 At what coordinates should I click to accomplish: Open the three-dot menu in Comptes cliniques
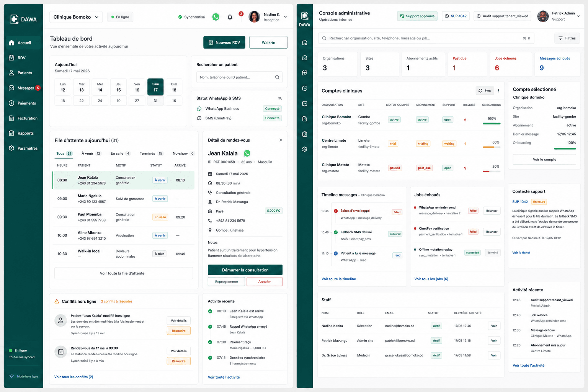[x=498, y=91]
